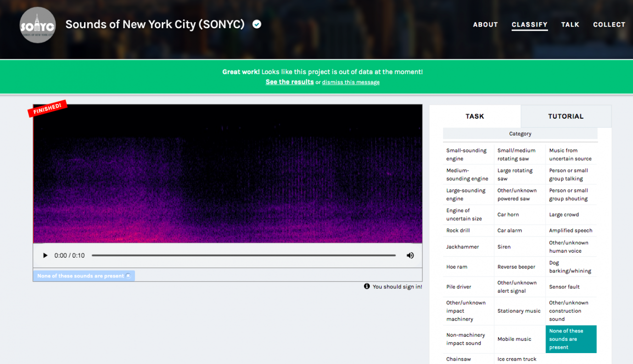Choose Stationary music category
633x364 pixels.
point(520,311)
